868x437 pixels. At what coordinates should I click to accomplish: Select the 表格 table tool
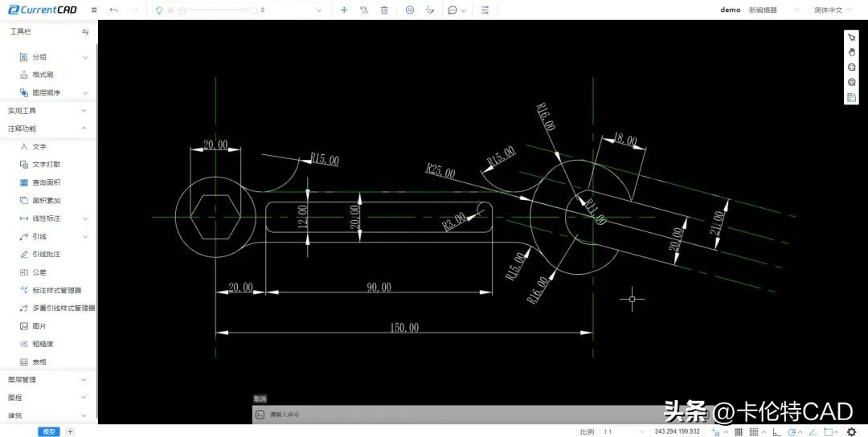click(39, 361)
